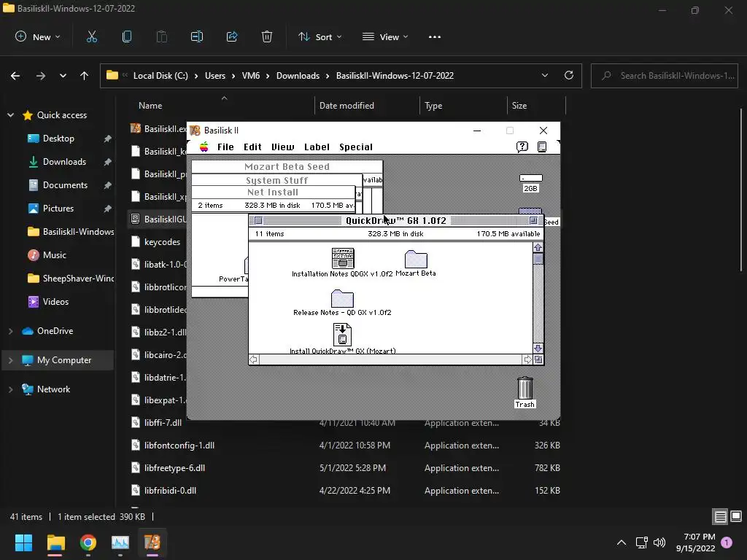Open the Application menu icon in Mac menubar
This screenshot has height=560, width=747.
(x=542, y=147)
